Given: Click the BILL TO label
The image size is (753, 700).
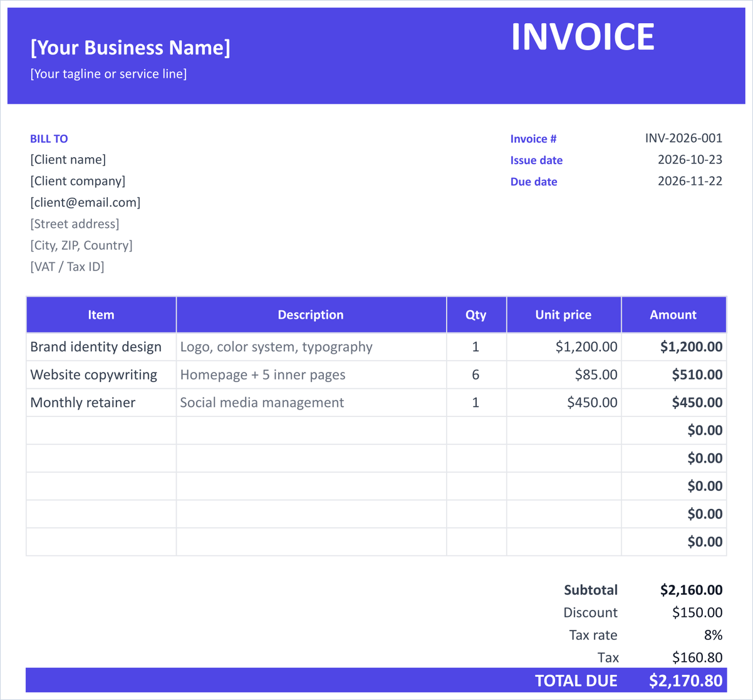Looking at the screenshot, I should pos(49,139).
